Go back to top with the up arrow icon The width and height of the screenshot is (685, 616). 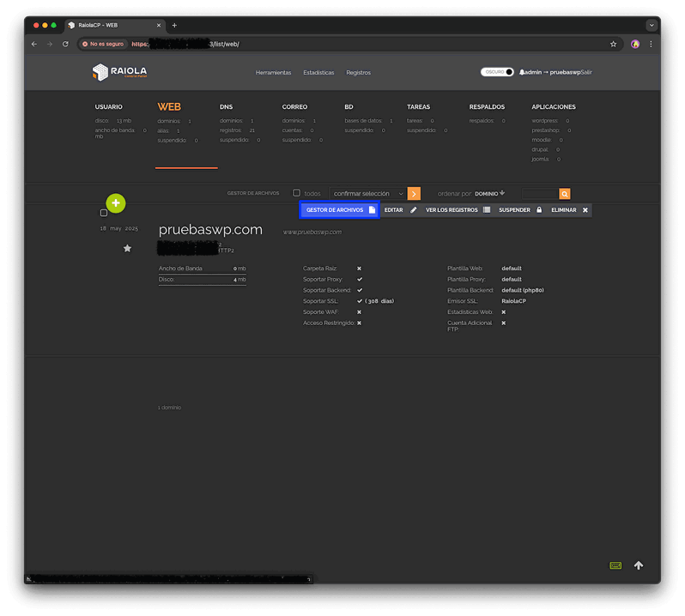click(639, 565)
